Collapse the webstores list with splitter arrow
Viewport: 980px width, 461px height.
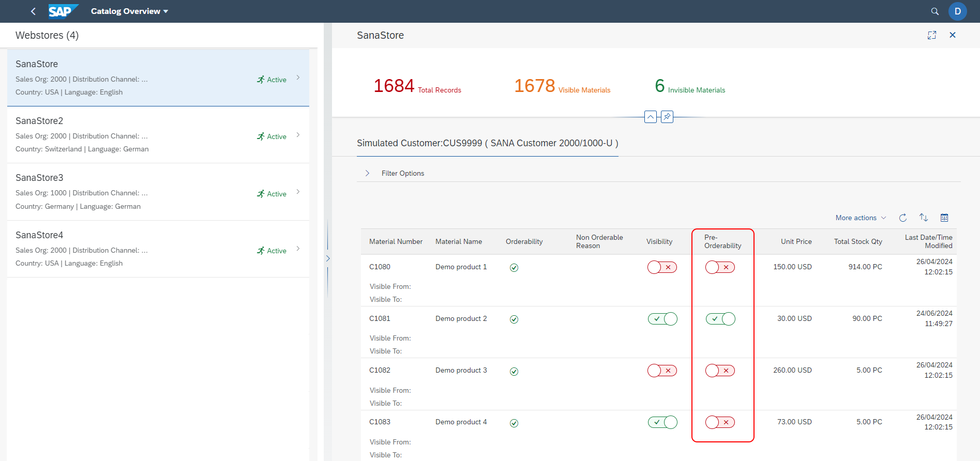(x=327, y=258)
